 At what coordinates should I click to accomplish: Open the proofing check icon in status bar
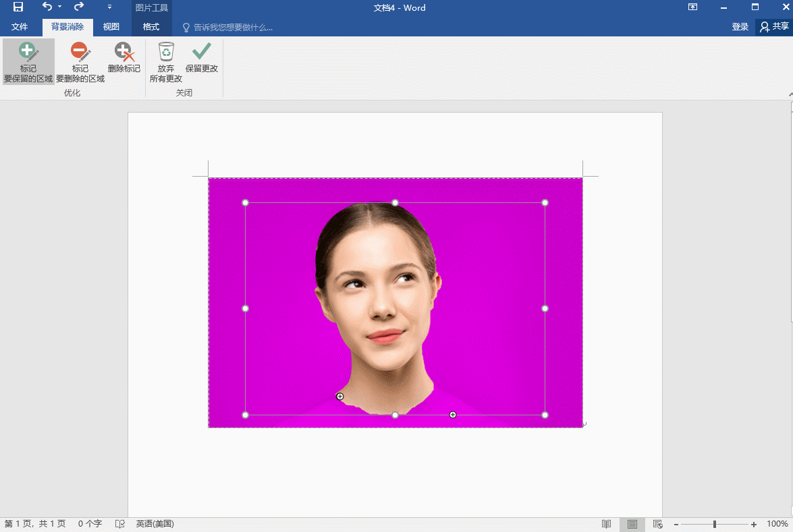[120, 524]
